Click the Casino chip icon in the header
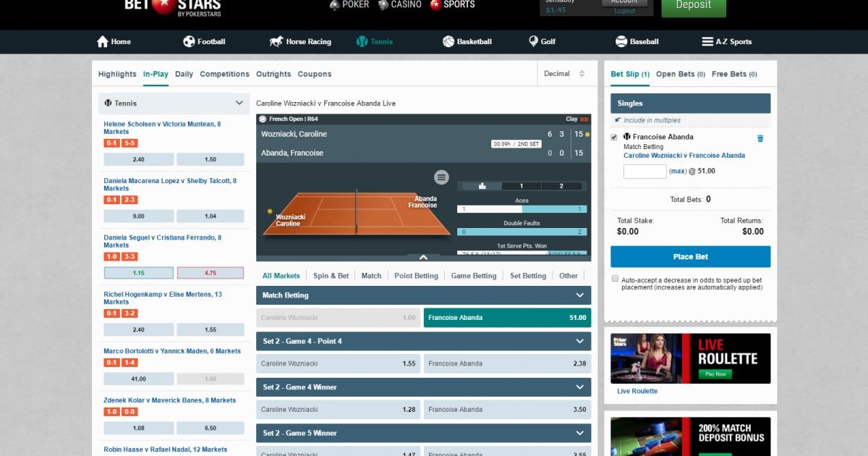 coord(383,4)
